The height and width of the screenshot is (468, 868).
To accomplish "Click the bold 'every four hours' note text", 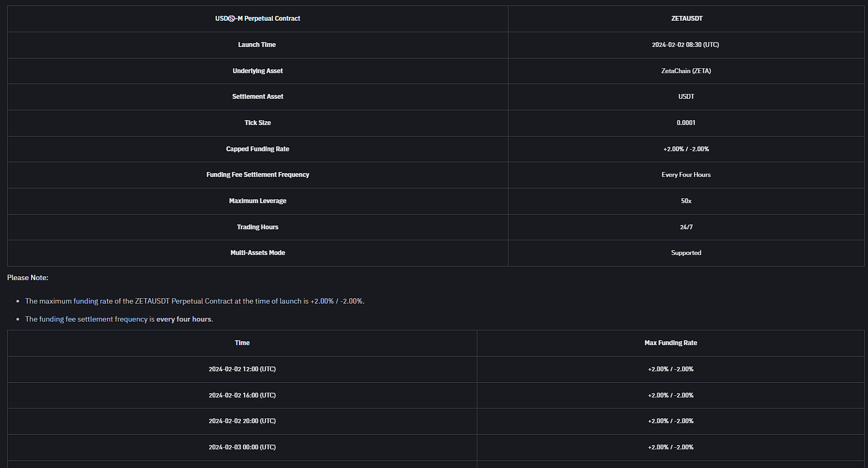I will pyautogui.click(x=184, y=319).
